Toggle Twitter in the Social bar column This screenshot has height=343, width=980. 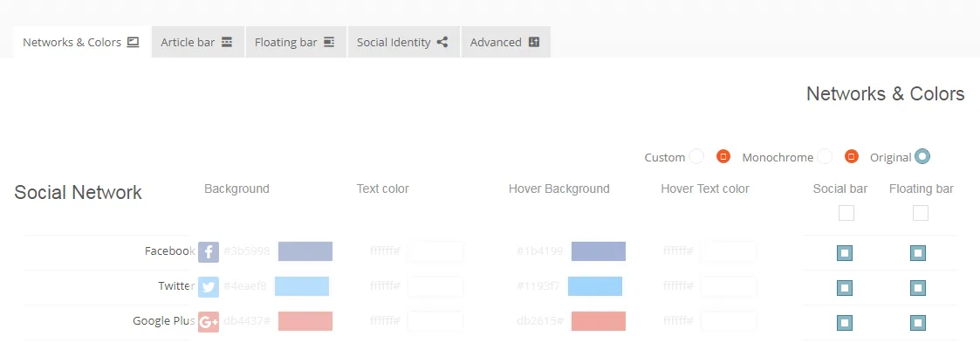(845, 288)
